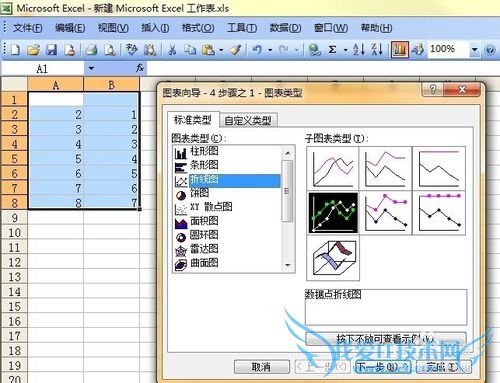This screenshot has height=383, width=500.
Task: Choose the 100% stacked line with markers subtype
Action: click(439, 213)
